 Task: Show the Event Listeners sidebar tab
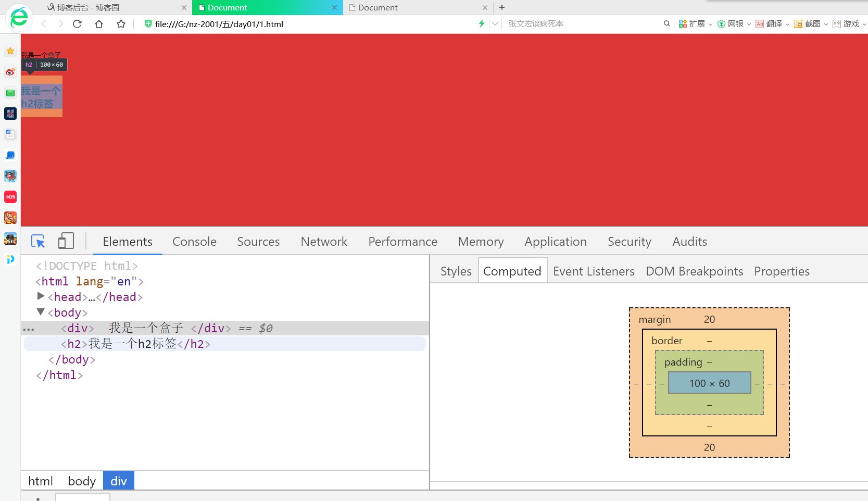tap(594, 271)
